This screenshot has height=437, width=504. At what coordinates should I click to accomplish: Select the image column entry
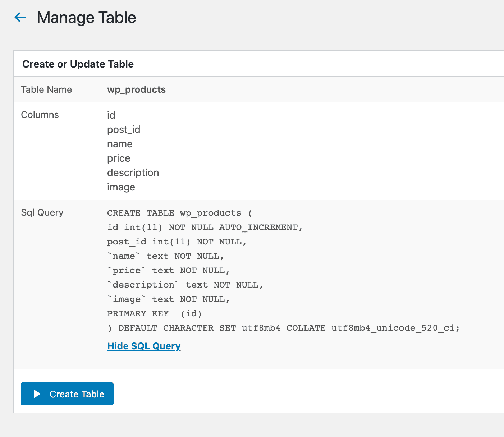[121, 187]
